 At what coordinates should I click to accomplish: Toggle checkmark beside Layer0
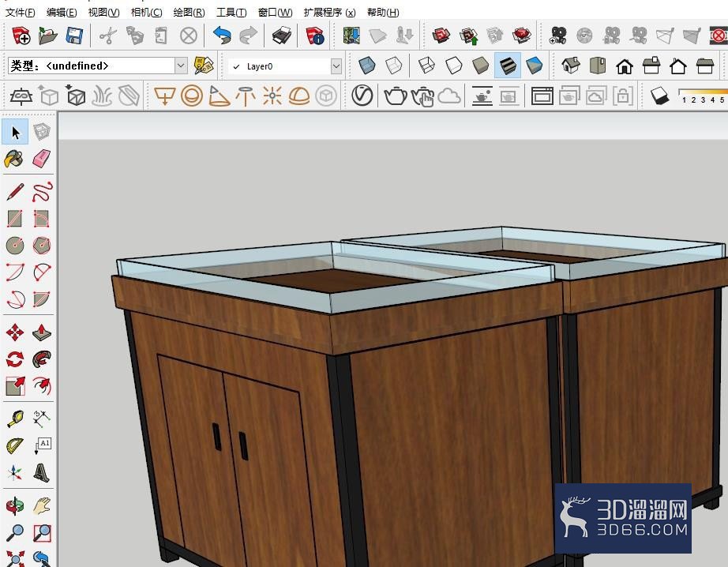[x=236, y=66]
